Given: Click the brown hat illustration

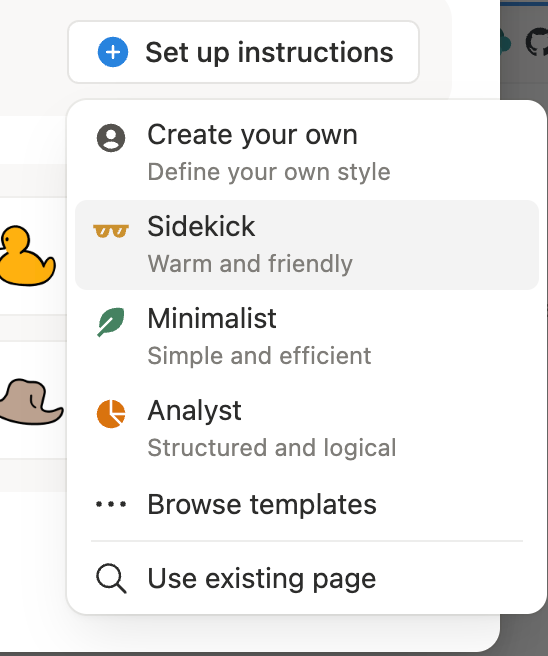Looking at the screenshot, I should click(x=31, y=402).
